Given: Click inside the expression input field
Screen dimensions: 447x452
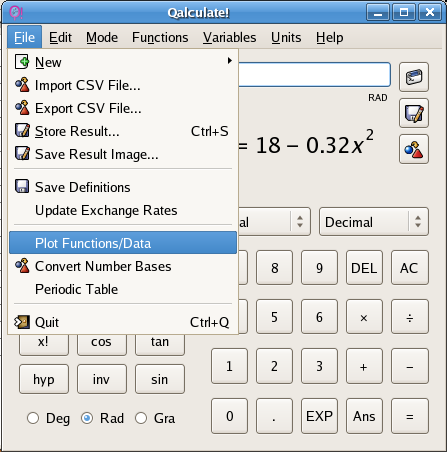Looking at the screenshot, I should tap(314, 74).
